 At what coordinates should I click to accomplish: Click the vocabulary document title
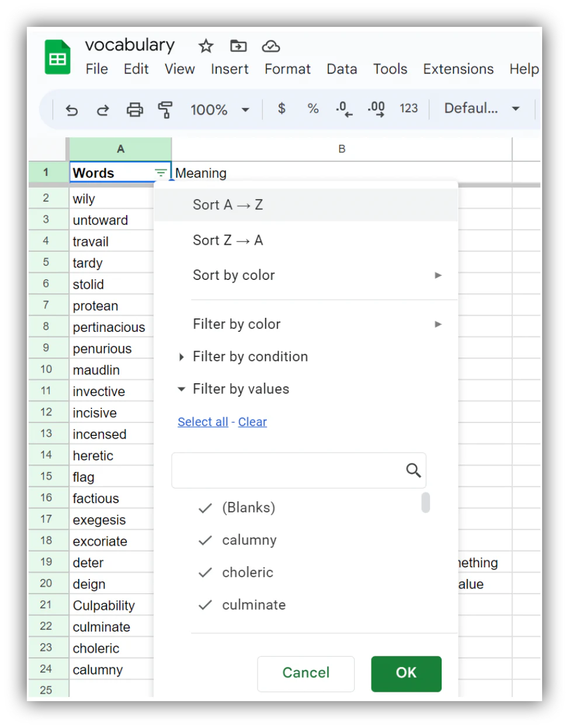tap(130, 45)
